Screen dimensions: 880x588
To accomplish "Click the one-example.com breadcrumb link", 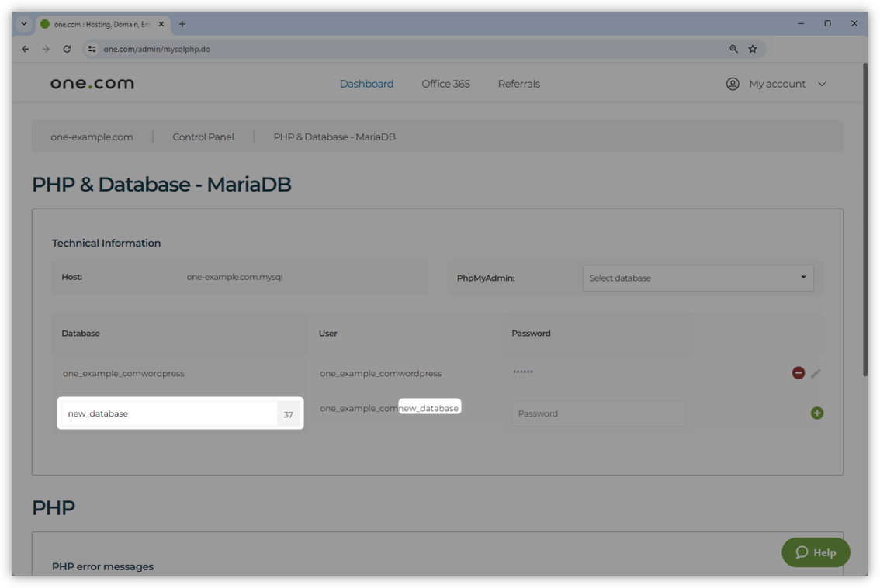I will [92, 137].
